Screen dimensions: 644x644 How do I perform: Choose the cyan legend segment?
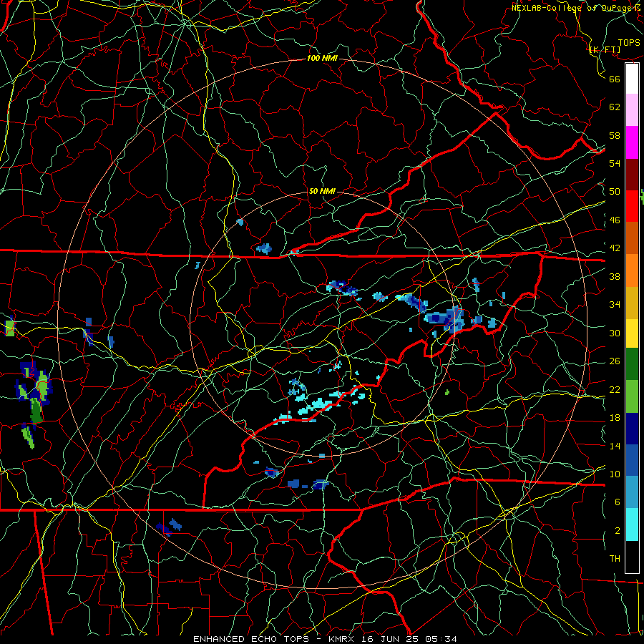tap(632, 525)
